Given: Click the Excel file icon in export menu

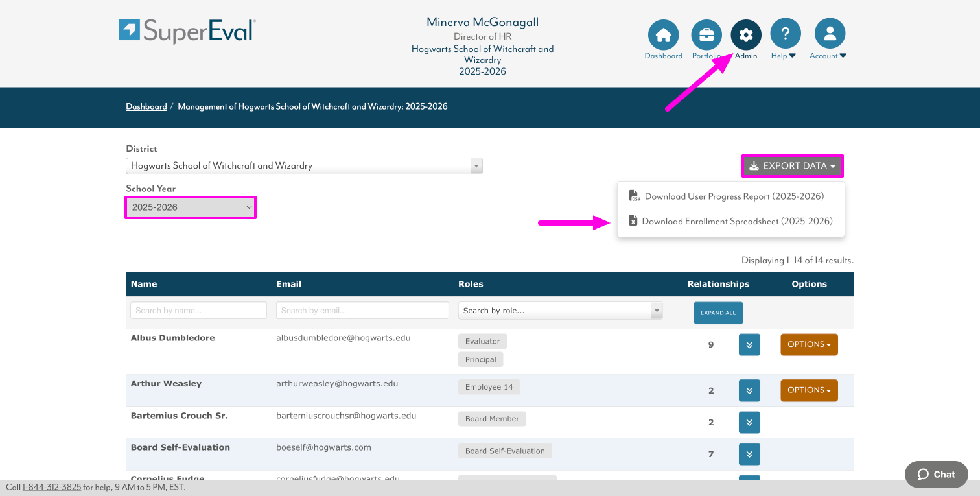Looking at the screenshot, I should [633, 221].
